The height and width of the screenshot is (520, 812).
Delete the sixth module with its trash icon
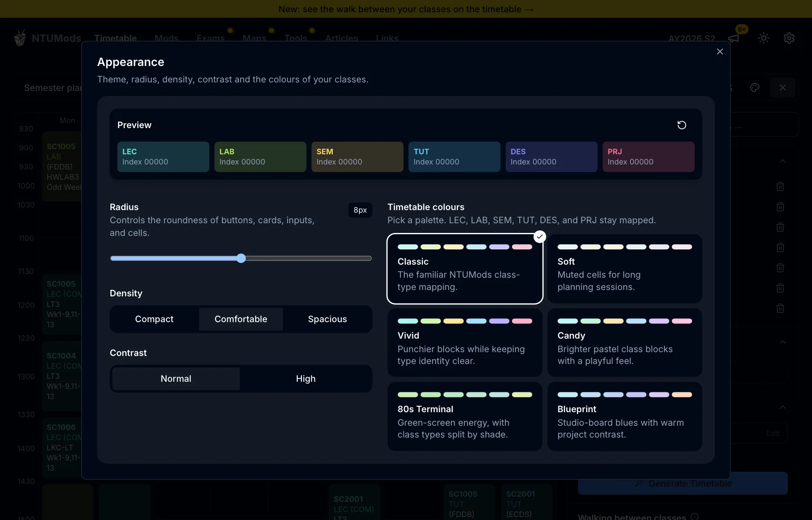[x=780, y=288]
